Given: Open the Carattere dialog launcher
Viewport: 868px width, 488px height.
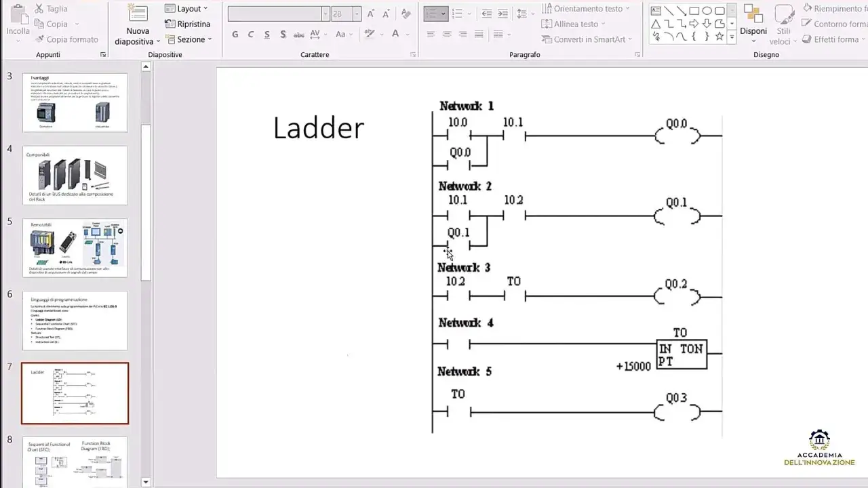Looking at the screenshot, I should 414,55.
